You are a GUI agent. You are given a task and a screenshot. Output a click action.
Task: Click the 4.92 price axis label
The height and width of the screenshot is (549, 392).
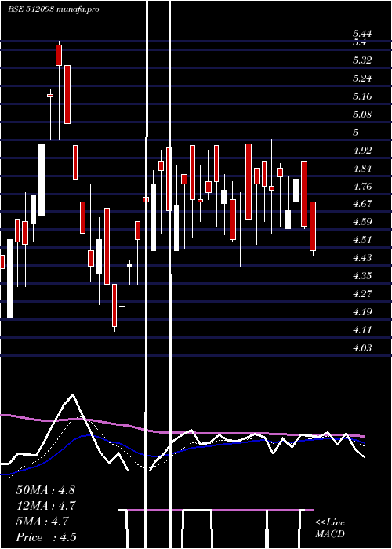[362, 151]
